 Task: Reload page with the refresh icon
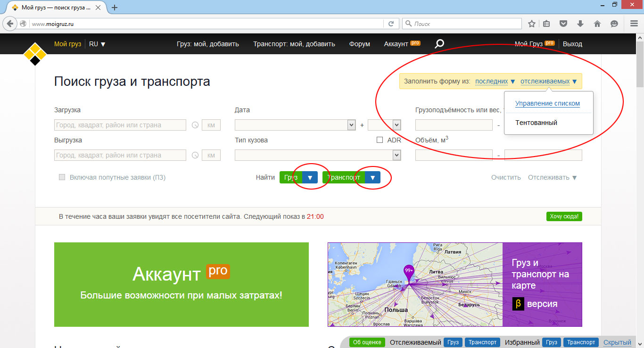(391, 24)
